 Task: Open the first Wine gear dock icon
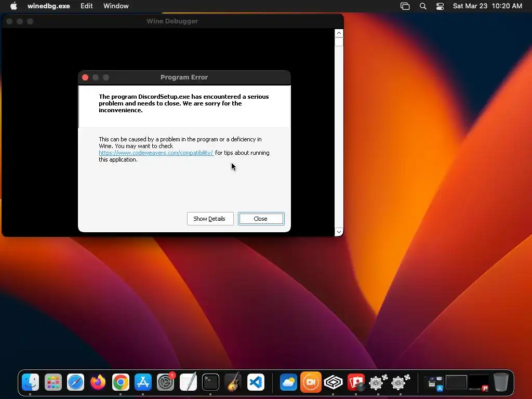(x=378, y=382)
